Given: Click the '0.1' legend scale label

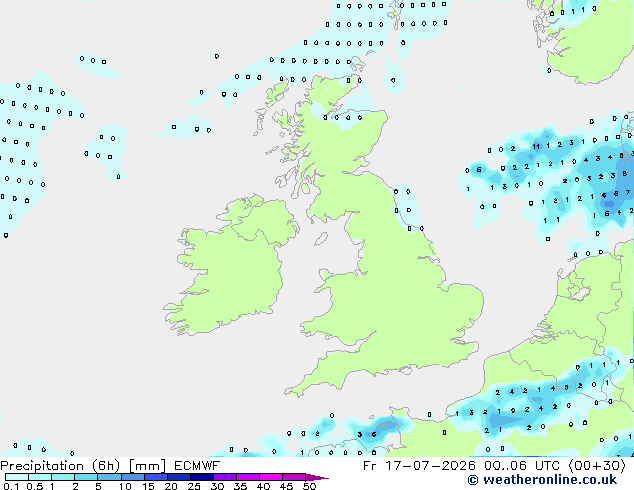Looking at the screenshot, I should [12, 486].
